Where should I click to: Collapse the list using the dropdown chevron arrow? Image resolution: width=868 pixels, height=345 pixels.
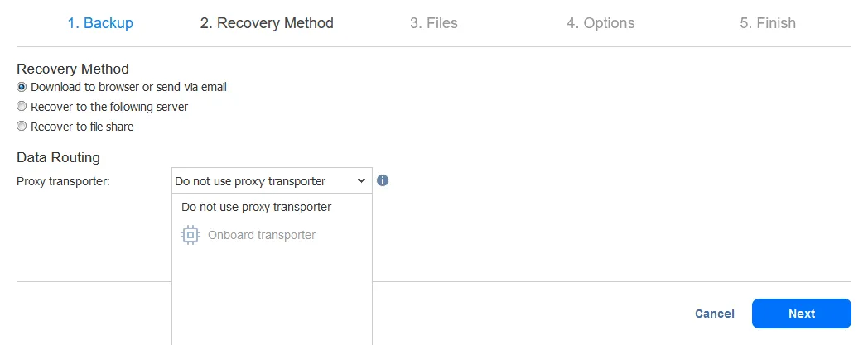(361, 180)
